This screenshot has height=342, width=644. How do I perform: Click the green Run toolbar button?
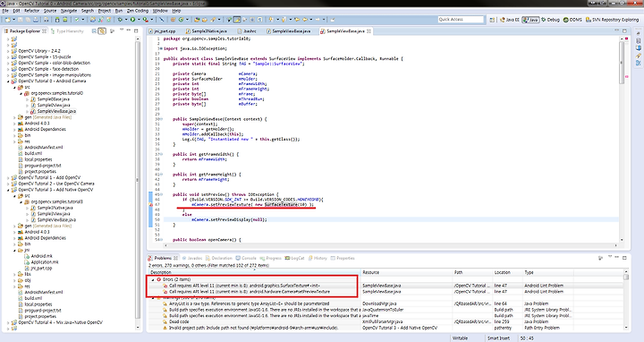coord(132,20)
